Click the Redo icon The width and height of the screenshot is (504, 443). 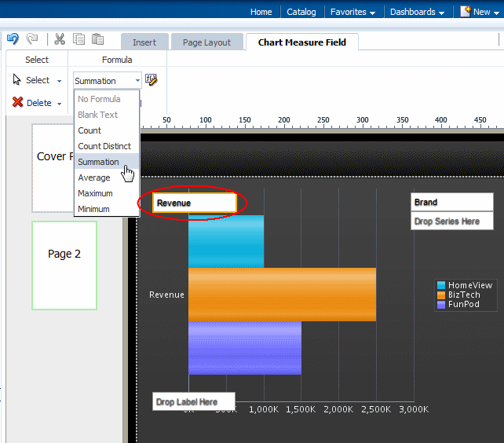click(x=32, y=39)
